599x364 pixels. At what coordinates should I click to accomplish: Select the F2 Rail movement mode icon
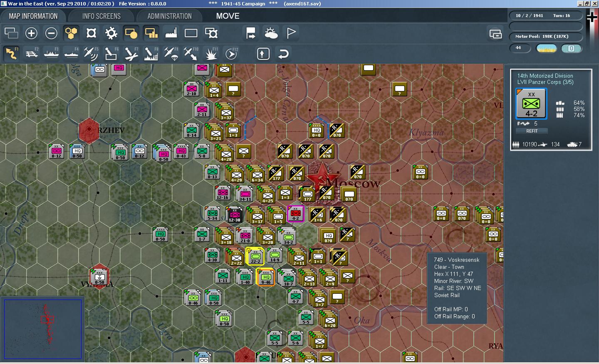[31, 54]
